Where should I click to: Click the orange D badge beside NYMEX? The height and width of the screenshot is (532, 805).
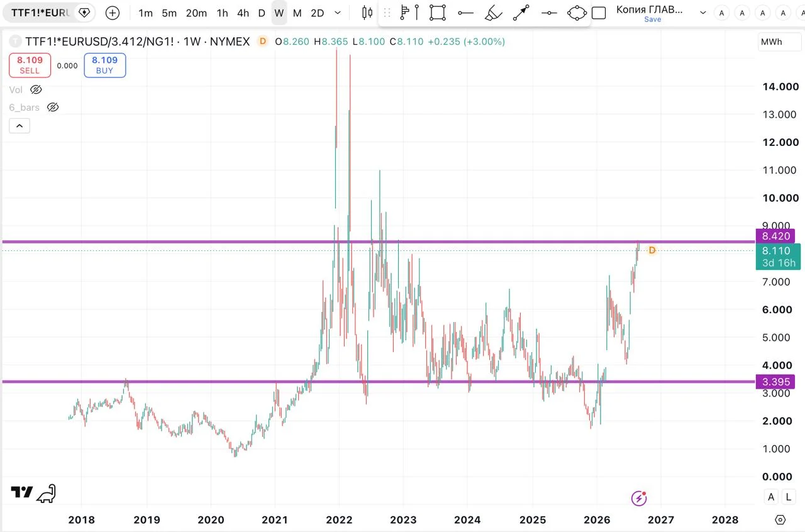[x=262, y=42]
